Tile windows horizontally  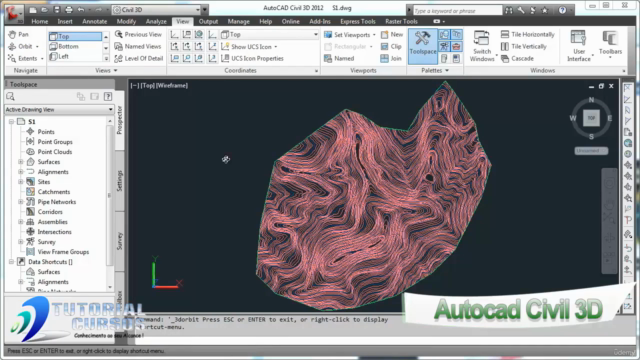pos(527,35)
